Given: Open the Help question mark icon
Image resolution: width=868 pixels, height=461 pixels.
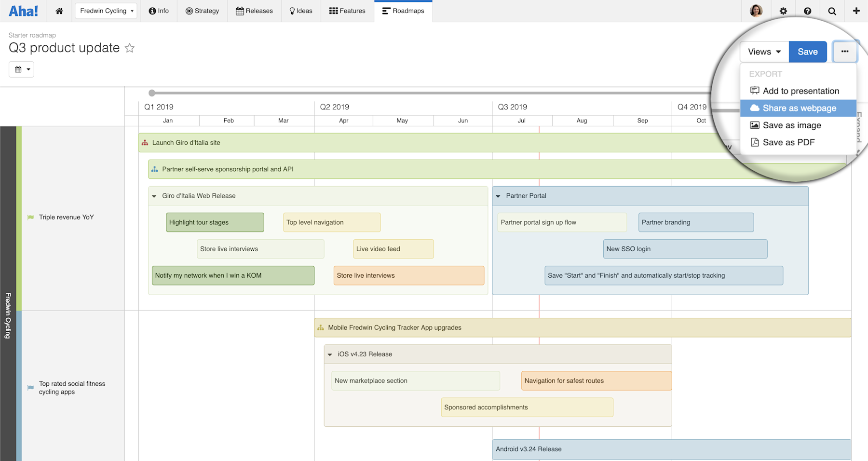Looking at the screenshot, I should (x=808, y=11).
